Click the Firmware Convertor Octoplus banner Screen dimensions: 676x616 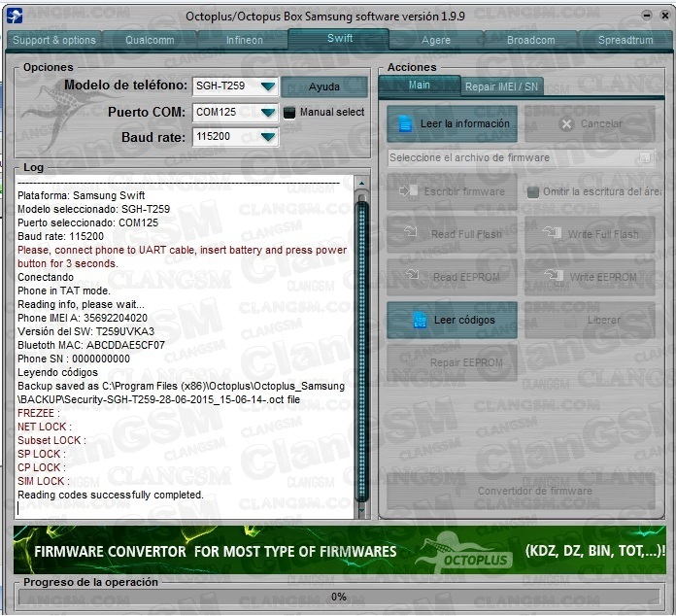(339, 550)
